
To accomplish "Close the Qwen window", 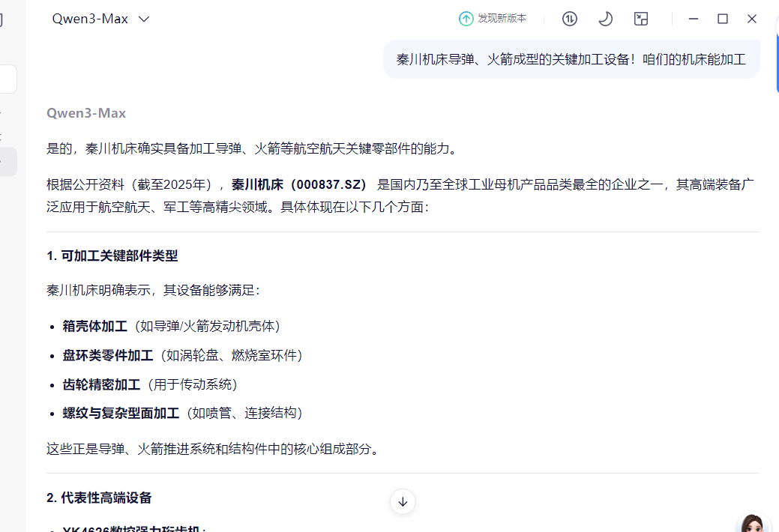I will coord(752,19).
